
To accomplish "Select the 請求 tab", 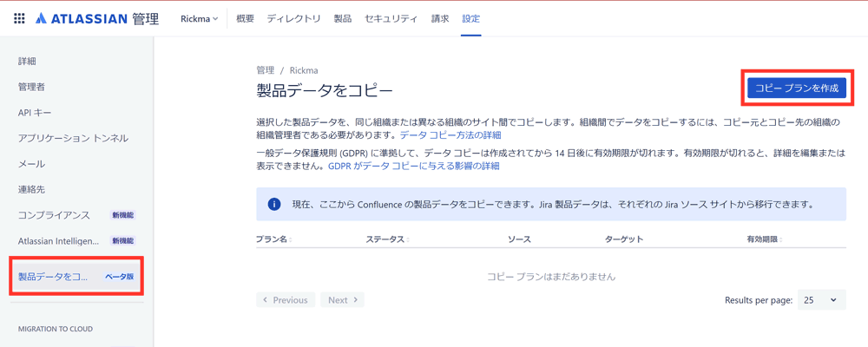I will pyautogui.click(x=440, y=18).
